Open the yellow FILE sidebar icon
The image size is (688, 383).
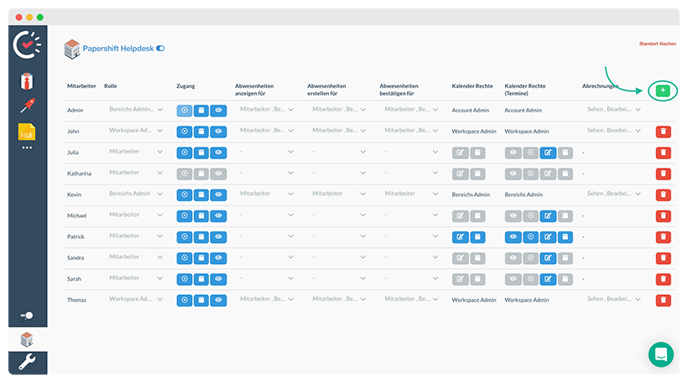27,132
